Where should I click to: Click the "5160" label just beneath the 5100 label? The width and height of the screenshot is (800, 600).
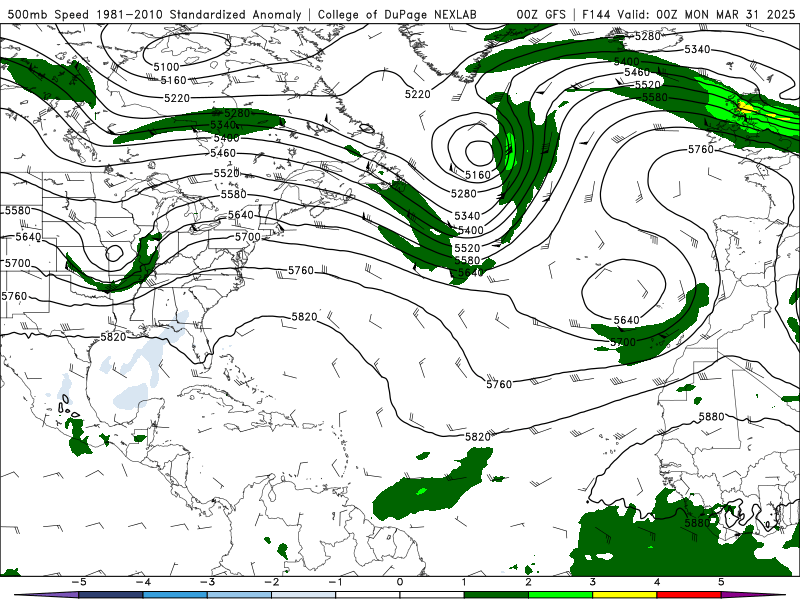coord(173,81)
